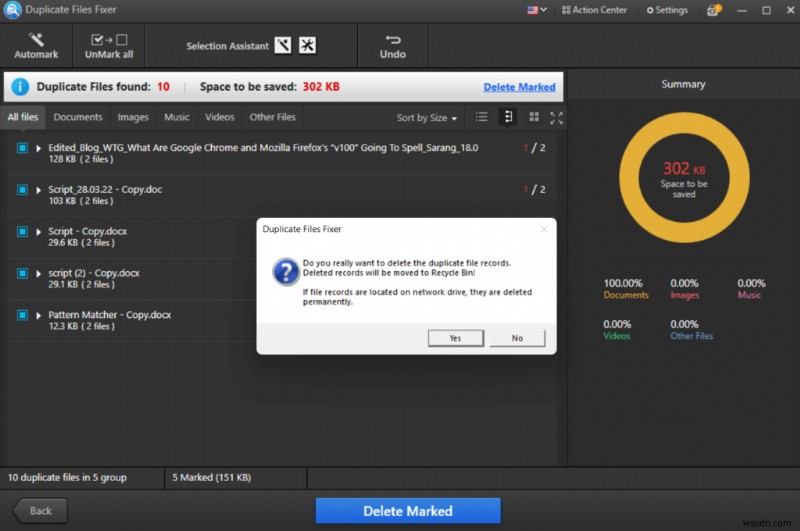800x531 pixels.
Task: Toggle checkbox for script (2) - Copy.docx
Action: click(x=22, y=273)
